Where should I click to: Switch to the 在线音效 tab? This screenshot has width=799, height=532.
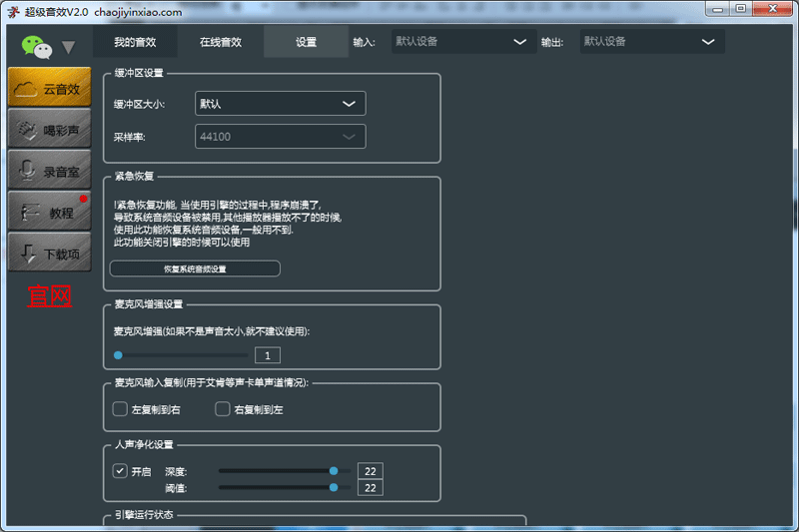pos(221,42)
